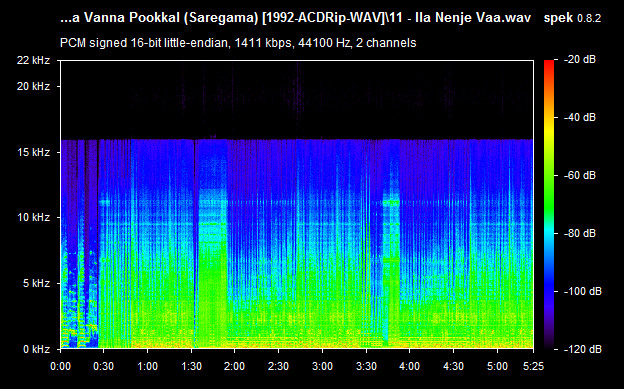Click the 0 kHz frequency axis label
The height and width of the screenshot is (389, 624).
36,349
